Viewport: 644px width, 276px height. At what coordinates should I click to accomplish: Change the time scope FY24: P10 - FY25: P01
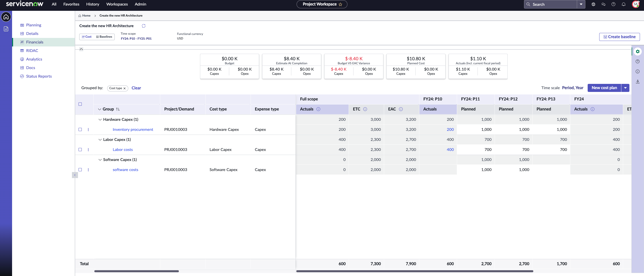pyautogui.click(x=136, y=39)
